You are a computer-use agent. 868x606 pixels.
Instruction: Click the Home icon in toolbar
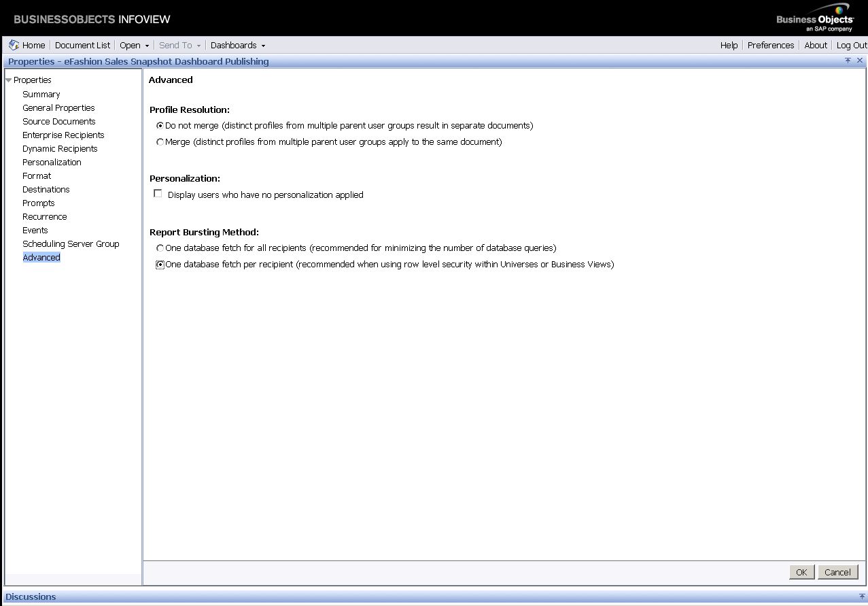(x=14, y=45)
